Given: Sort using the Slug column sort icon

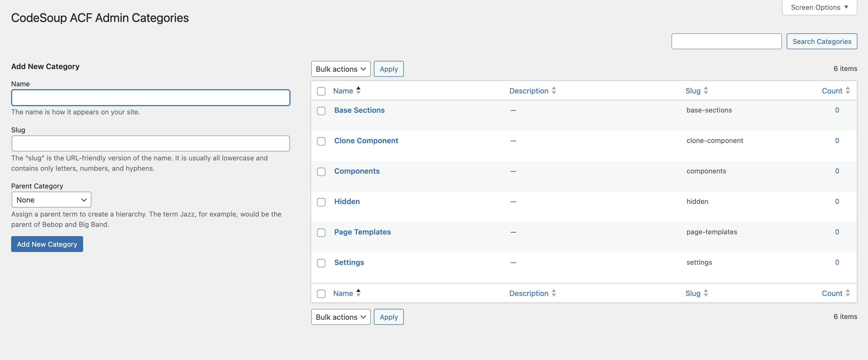Looking at the screenshot, I should click(x=706, y=91).
